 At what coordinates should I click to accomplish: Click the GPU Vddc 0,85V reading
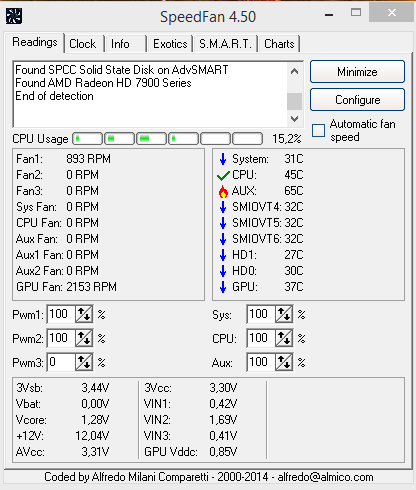tap(191, 452)
